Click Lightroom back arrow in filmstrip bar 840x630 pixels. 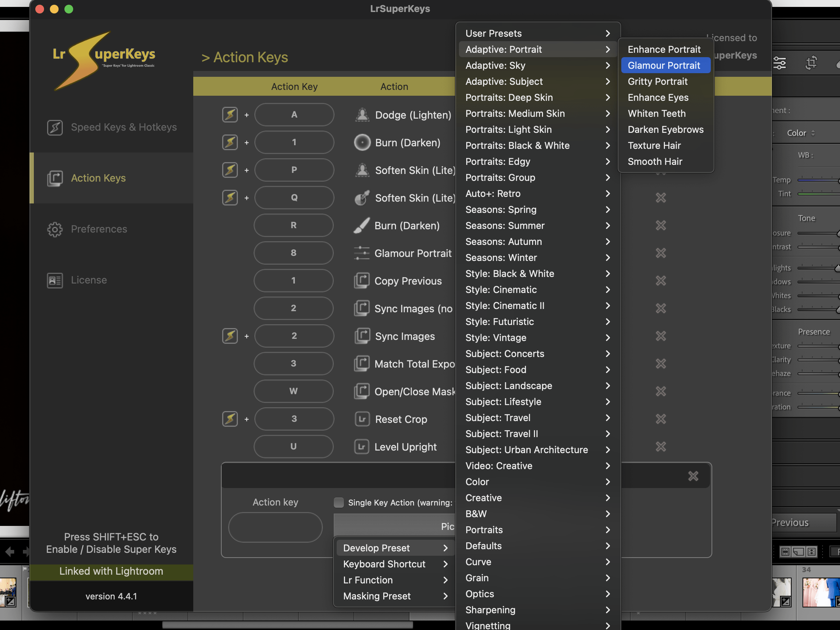(10, 551)
